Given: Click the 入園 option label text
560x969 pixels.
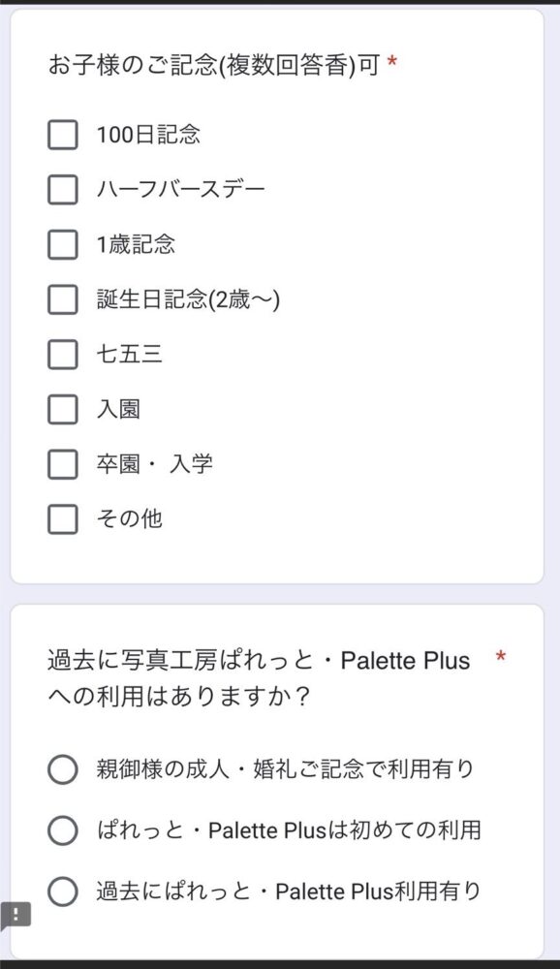Looking at the screenshot, I should [118, 409].
